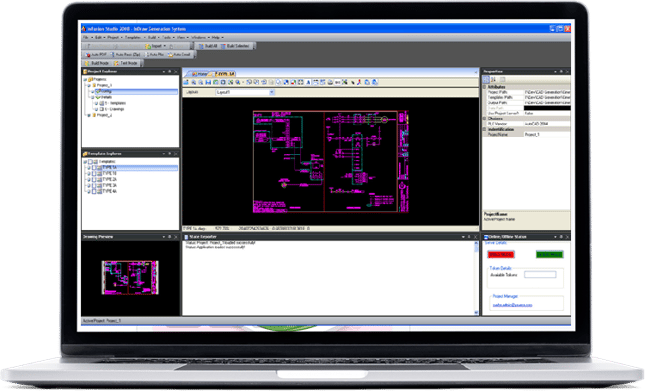This screenshot has width=645, height=391.
Task: Click the State Reporter vertical scrollbar
Action: click(x=476, y=278)
